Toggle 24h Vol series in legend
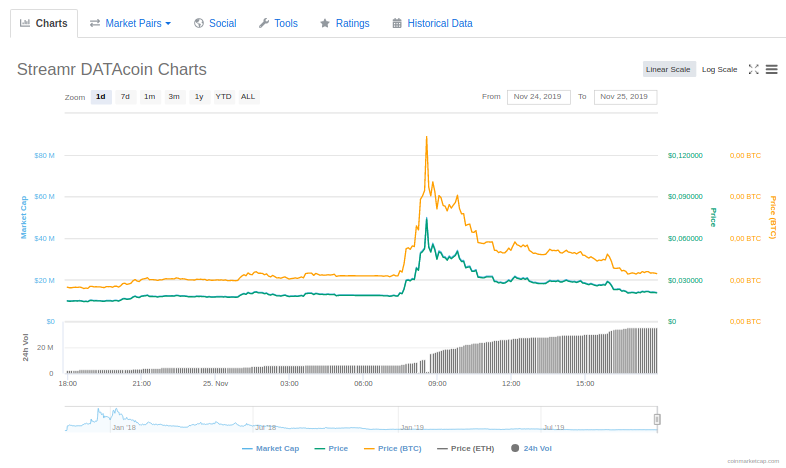This screenshot has width=786, height=468. click(x=531, y=448)
